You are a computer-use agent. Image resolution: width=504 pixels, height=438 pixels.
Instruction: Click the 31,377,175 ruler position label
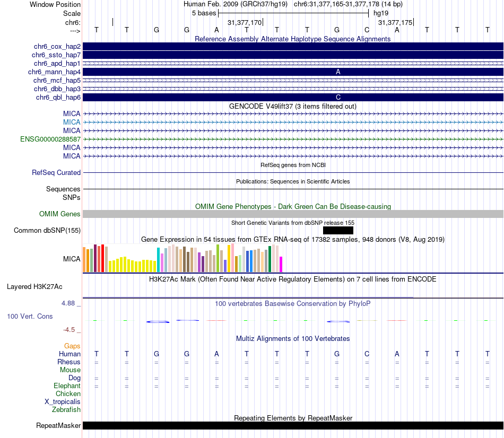click(x=395, y=22)
